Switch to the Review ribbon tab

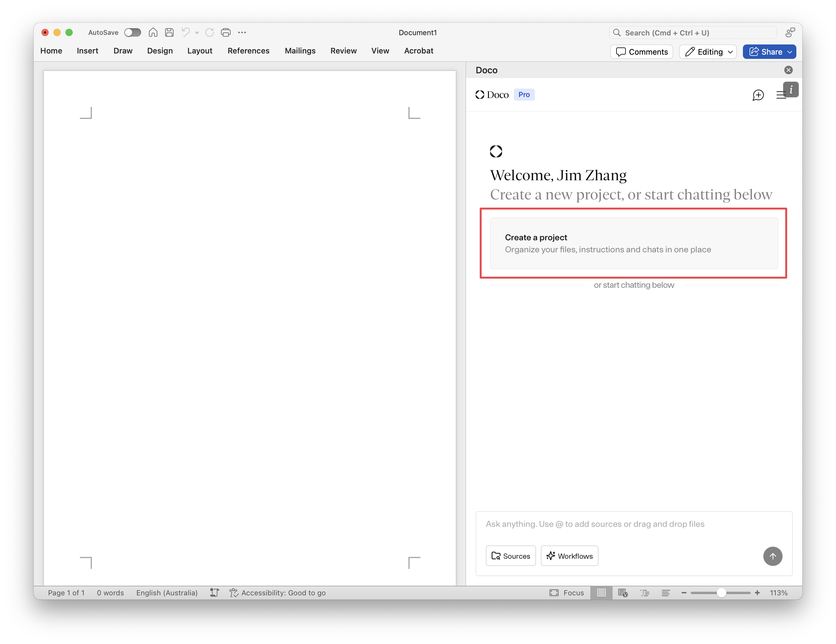click(x=343, y=50)
